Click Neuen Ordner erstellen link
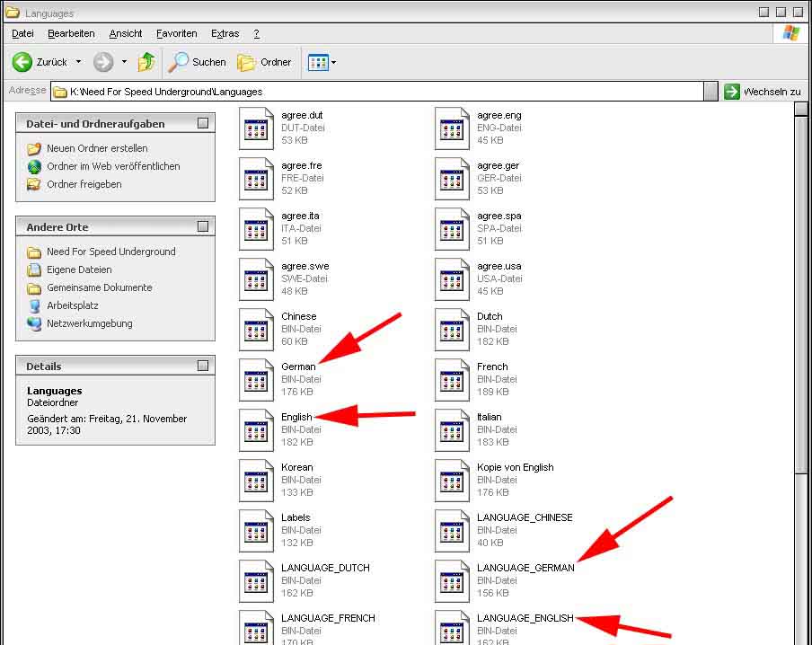 click(97, 148)
